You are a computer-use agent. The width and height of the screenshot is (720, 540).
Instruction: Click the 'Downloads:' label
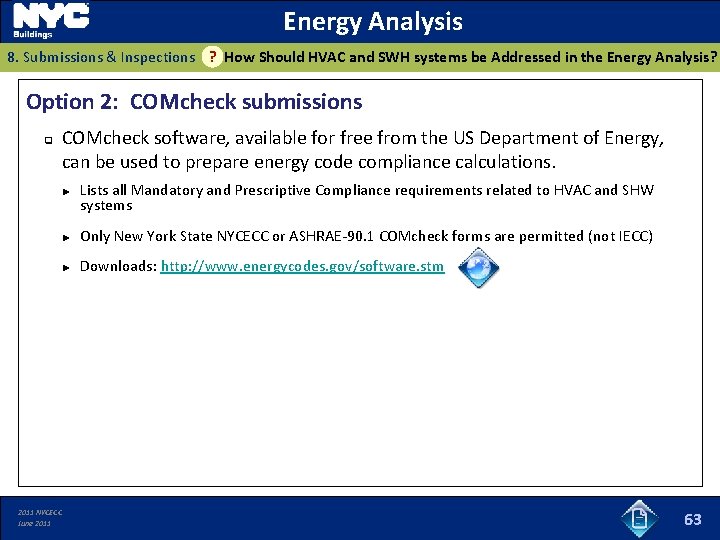(118, 266)
